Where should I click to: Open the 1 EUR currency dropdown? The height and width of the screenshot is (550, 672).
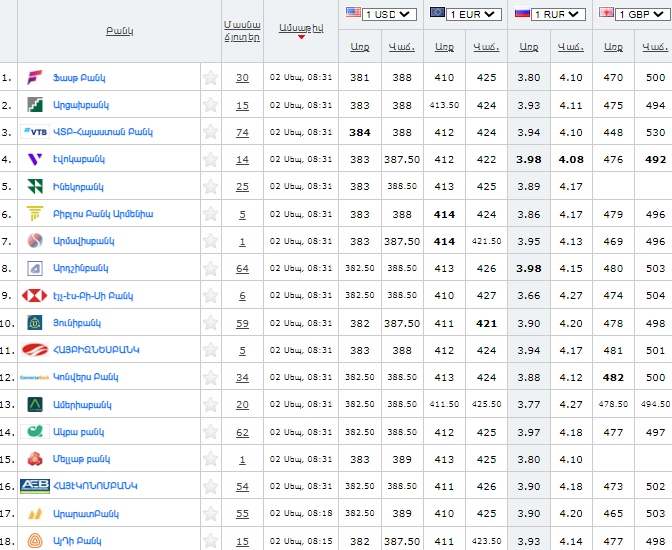pyautogui.click(x=474, y=15)
